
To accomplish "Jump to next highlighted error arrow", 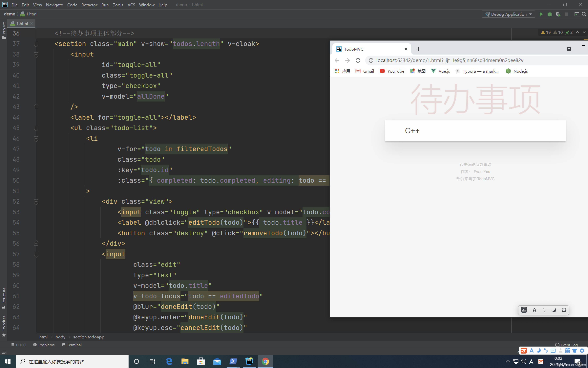I will point(584,32).
